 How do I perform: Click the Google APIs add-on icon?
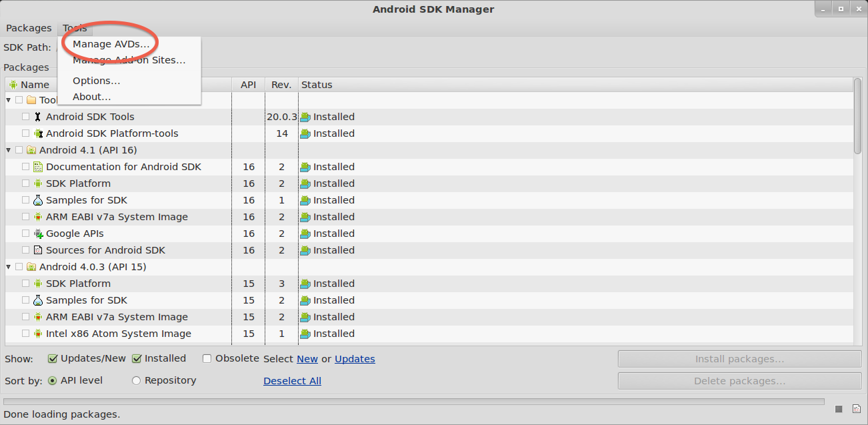(x=38, y=234)
